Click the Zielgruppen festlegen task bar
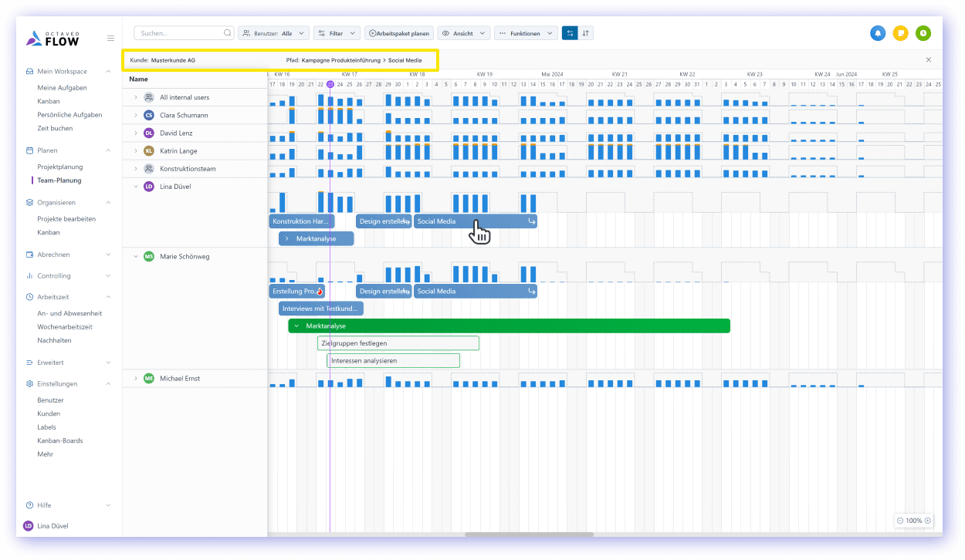The height and width of the screenshot is (560, 965). [398, 343]
